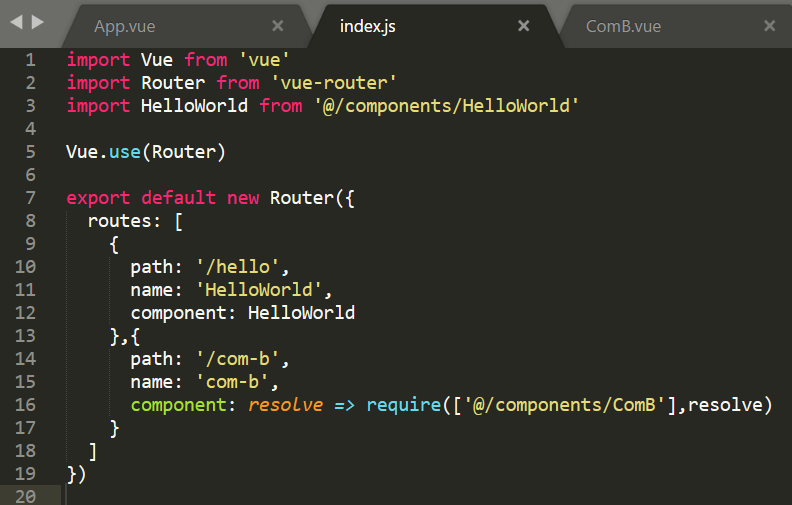Click the routes property on line 8
This screenshot has width=792, height=505.
(x=120, y=221)
